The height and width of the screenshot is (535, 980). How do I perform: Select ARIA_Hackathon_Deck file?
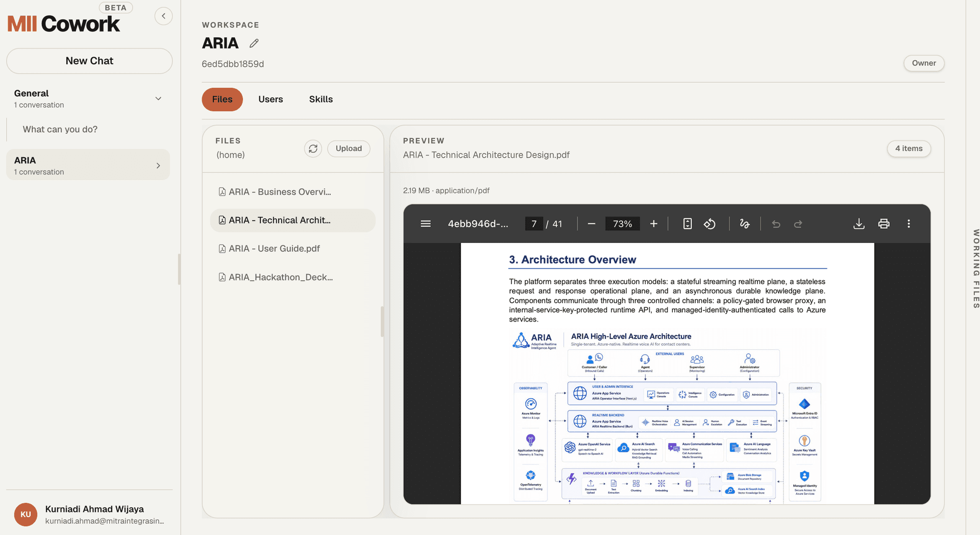(x=292, y=277)
